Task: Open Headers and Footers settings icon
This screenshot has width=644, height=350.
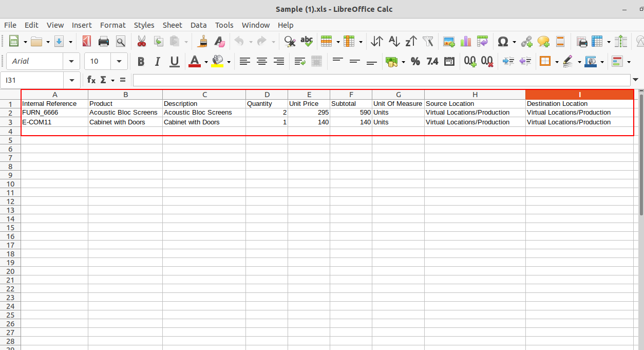Action: [x=560, y=42]
